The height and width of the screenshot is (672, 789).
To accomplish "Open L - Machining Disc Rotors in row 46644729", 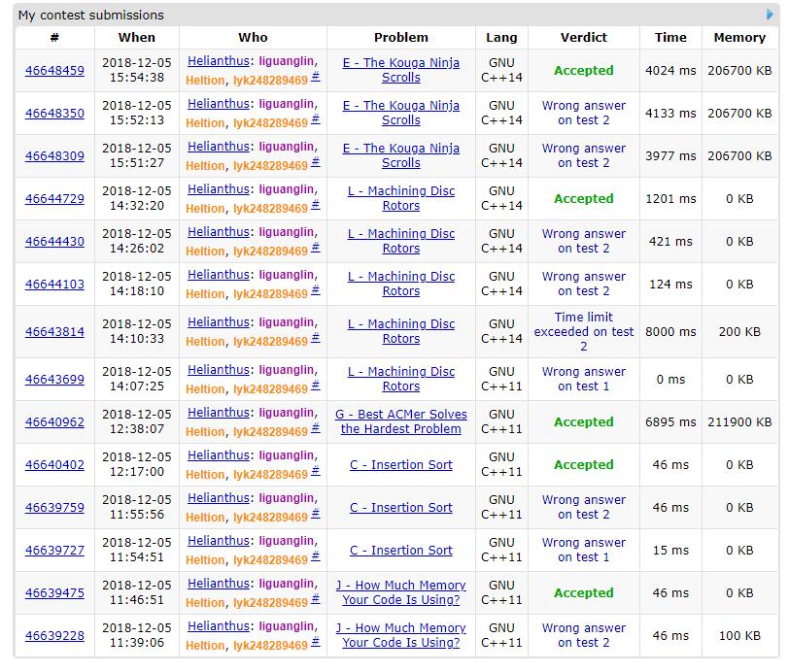I will 401,198.
